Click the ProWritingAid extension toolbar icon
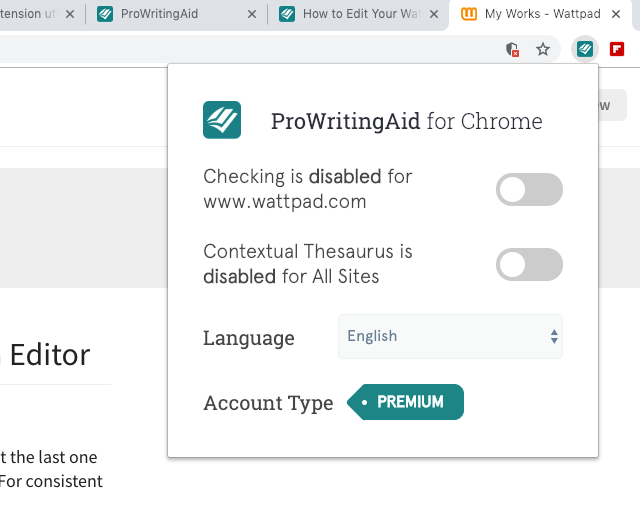The height and width of the screenshot is (508, 640). (x=584, y=49)
